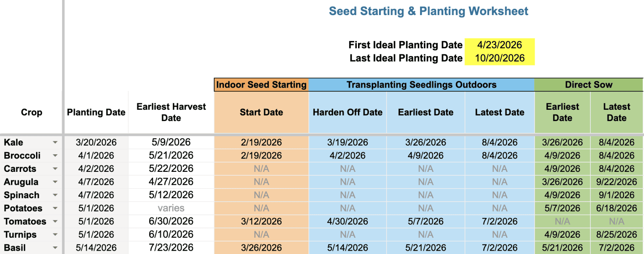644x254 pixels.
Task: Click the Transplanting Seedlings Outdoors header
Action: [421, 85]
